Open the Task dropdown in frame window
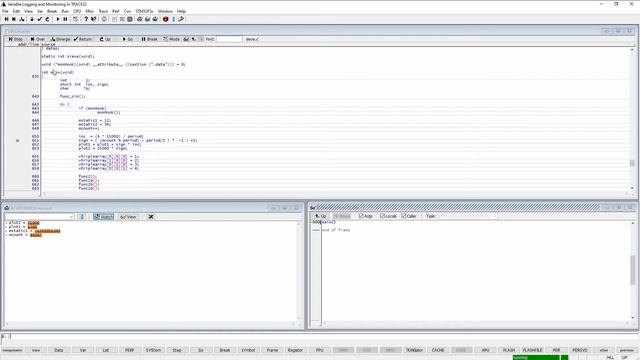 click(x=494, y=216)
